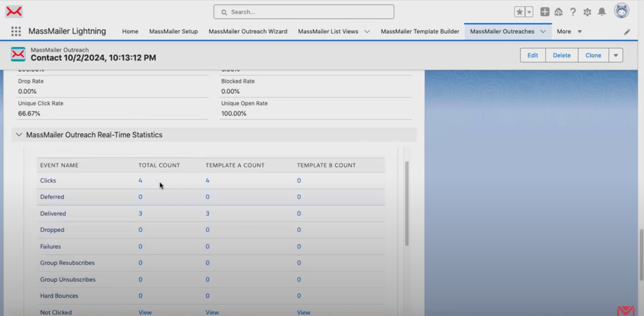This screenshot has width=644, height=316.
Task: Go to the Home tab
Action: [130, 31]
